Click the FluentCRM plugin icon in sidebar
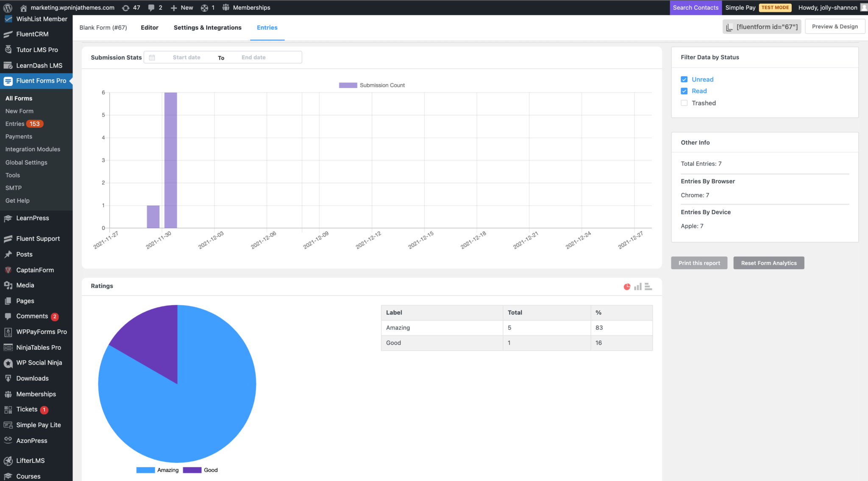Screen dimensions: 868x481 8,34
